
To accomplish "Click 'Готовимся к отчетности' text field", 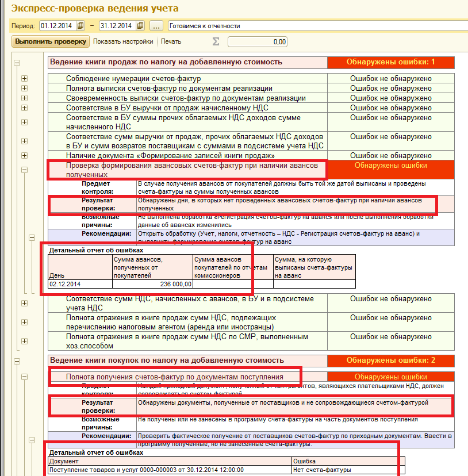I will 316,26.
